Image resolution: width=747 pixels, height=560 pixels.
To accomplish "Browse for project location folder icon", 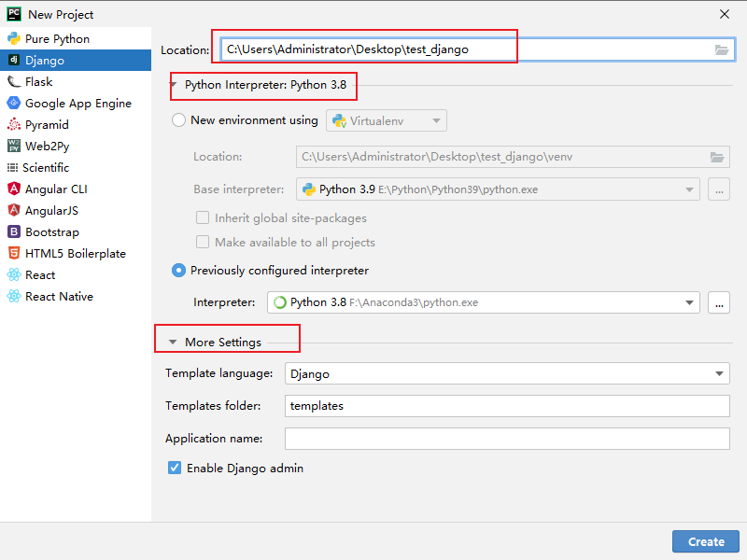I will click(x=722, y=49).
